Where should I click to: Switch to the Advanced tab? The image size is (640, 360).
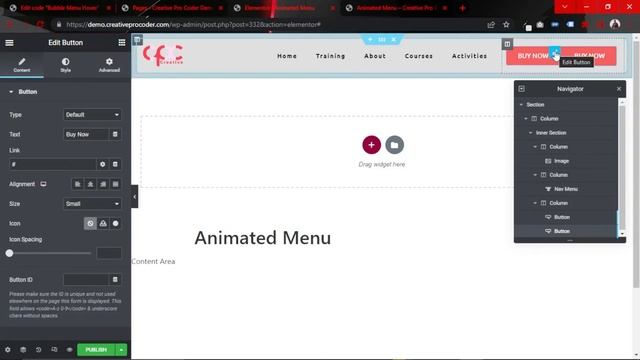coord(109,65)
